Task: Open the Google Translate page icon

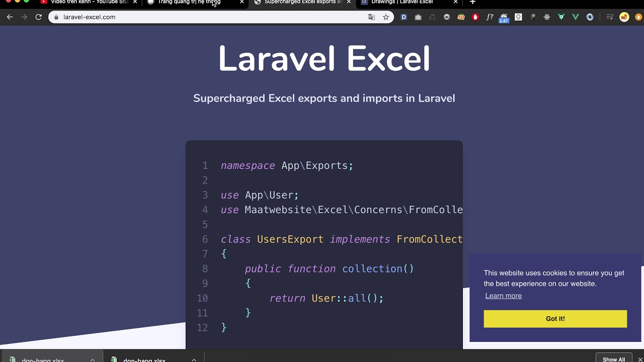Action: [x=371, y=17]
